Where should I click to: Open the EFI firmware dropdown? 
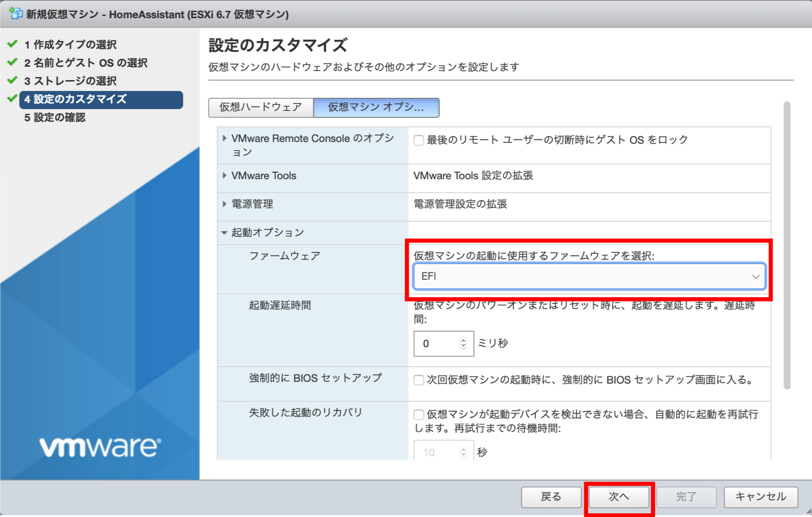(589, 276)
